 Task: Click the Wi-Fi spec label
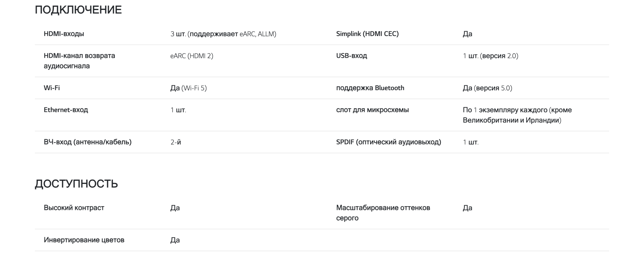tap(52, 88)
